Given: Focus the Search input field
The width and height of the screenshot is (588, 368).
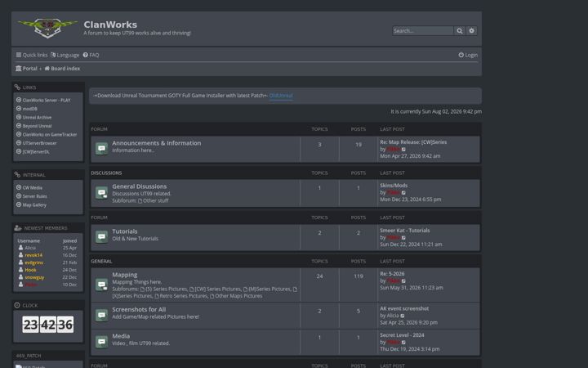Looking at the screenshot, I should click(423, 31).
